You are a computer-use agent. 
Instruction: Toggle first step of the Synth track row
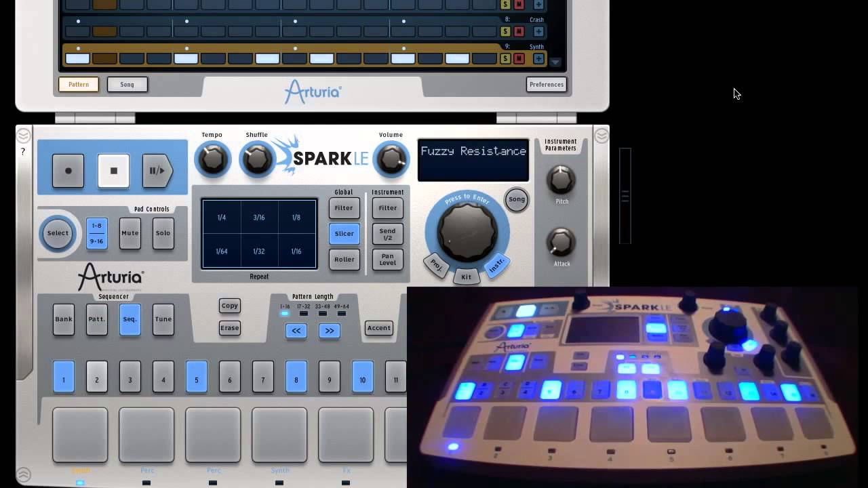point(77,59)
